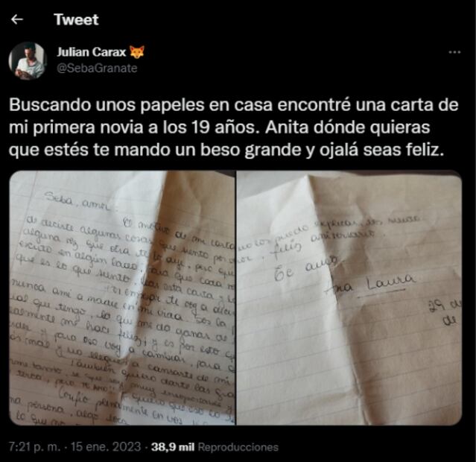
Task: Open Julian Carax's profile picture
Action: pyautogui.click(x=28, y=61)
